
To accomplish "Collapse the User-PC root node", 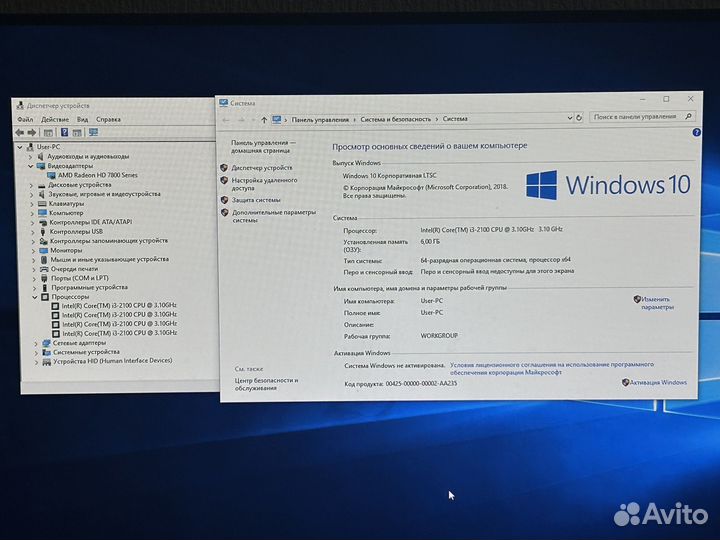I will [20, 147].
